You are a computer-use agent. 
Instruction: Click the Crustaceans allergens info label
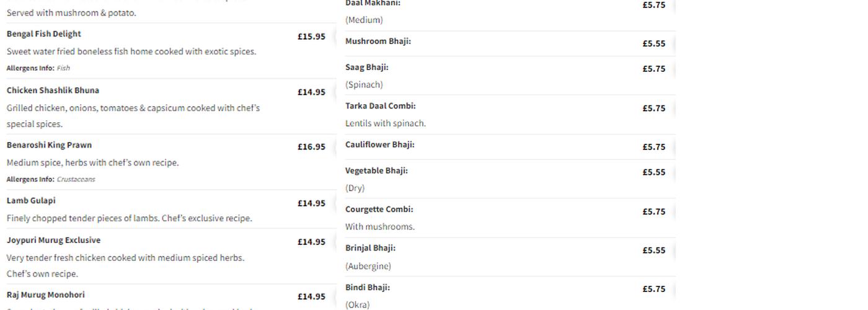tap(76, 180)
